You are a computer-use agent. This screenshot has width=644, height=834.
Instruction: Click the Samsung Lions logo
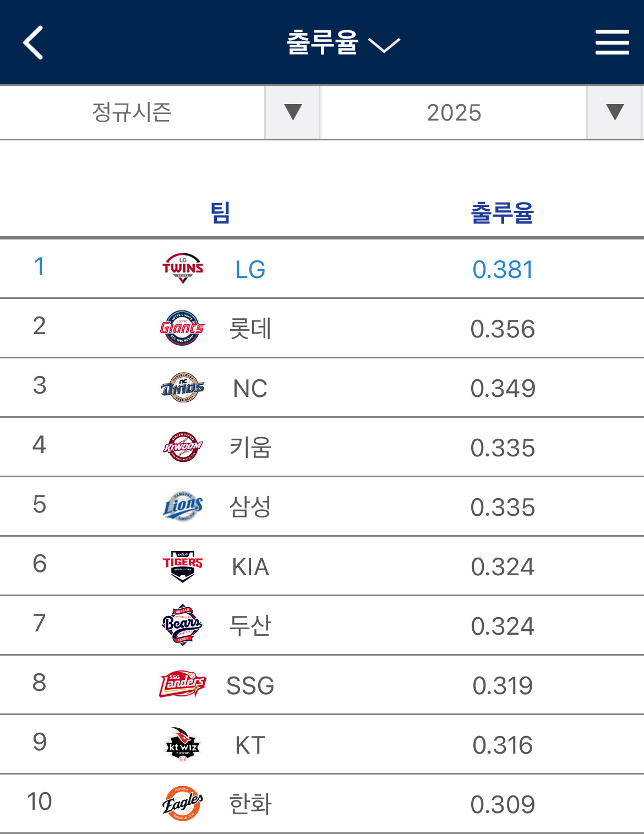tap(183, 506)
